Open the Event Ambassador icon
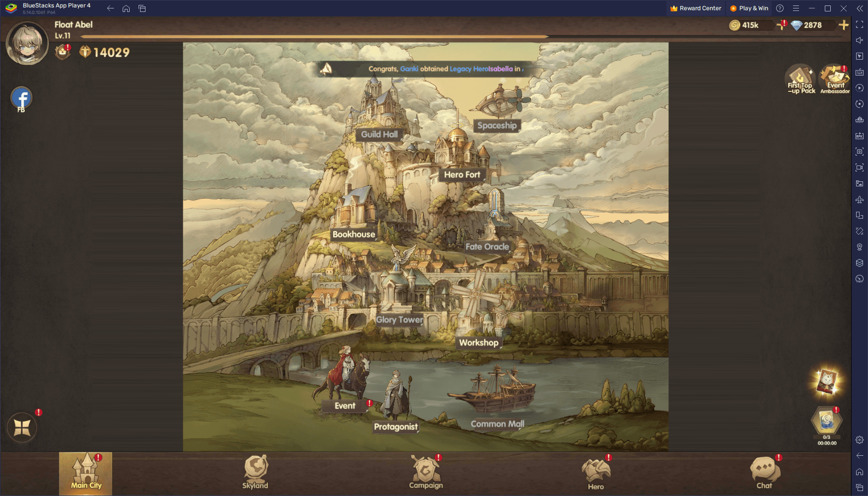This screenshot has width=868, height=496. click(835, 80)
